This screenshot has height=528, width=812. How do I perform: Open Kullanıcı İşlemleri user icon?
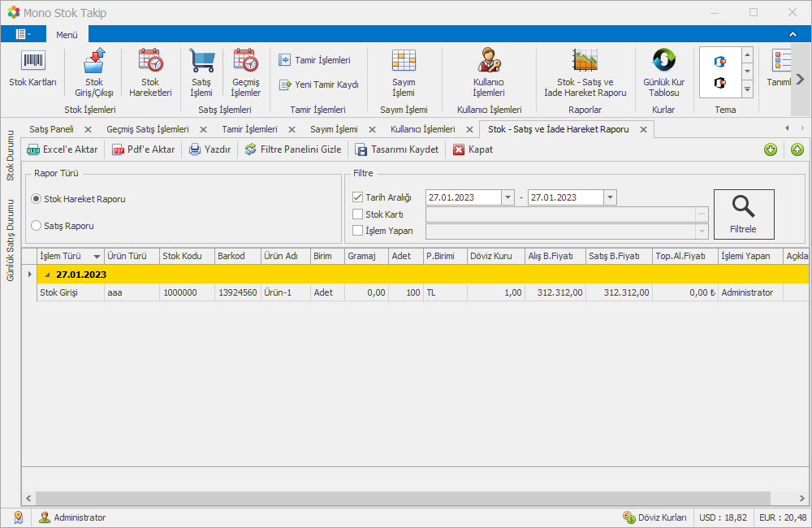click(x=489, y=62)
